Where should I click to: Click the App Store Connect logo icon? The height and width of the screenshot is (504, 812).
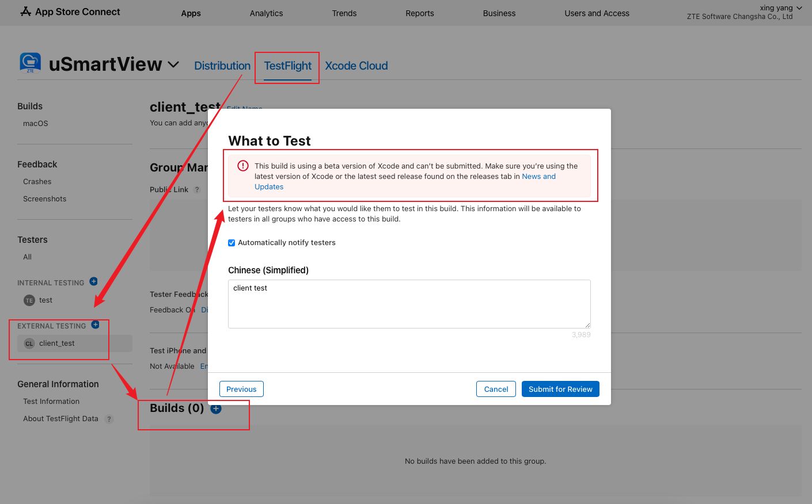25,12
